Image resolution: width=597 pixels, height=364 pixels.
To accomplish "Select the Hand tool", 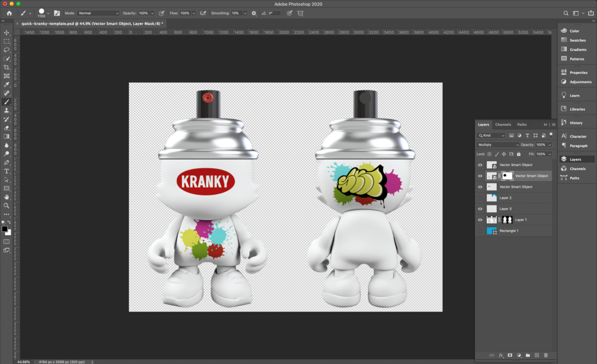I will coord(6,197).
